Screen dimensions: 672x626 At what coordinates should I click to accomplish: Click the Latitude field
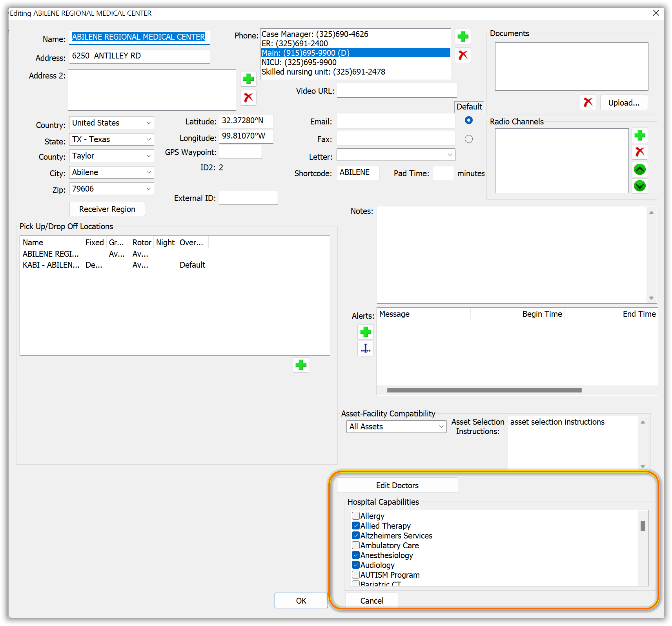(246, 121)
